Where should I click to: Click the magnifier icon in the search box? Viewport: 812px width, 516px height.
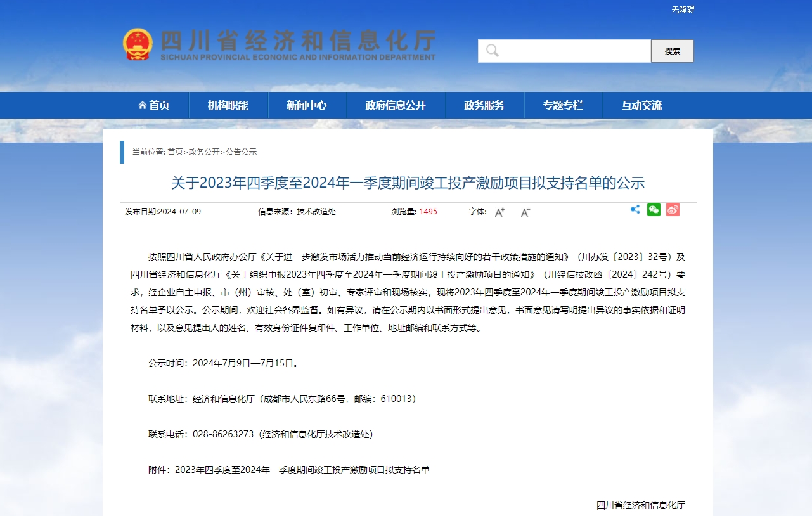pyautogui.click(x=492, y=51)
